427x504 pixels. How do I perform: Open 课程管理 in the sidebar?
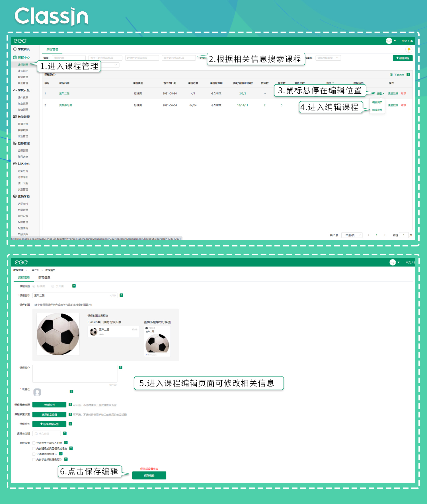point(23,65)
